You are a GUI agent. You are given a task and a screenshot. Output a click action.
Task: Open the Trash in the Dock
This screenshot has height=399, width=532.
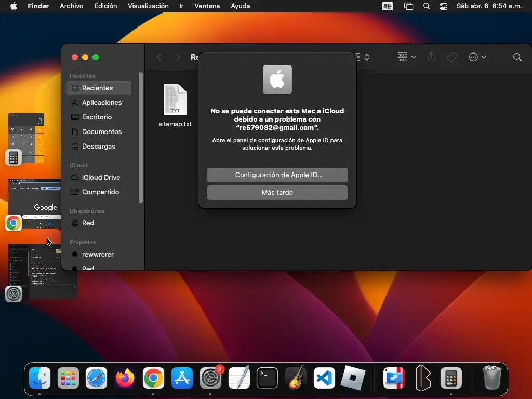tap(492, 377)
